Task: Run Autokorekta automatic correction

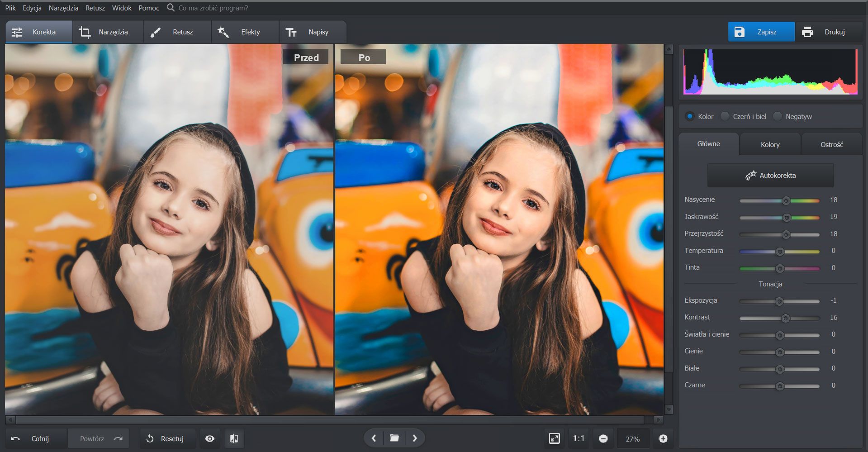Action: [x=770, y=175]
